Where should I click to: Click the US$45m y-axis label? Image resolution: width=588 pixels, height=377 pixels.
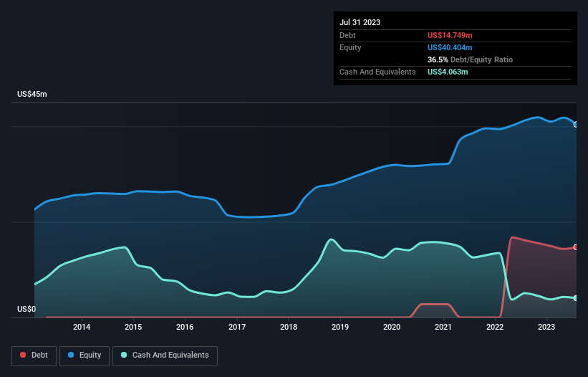[x=32, y=94]
